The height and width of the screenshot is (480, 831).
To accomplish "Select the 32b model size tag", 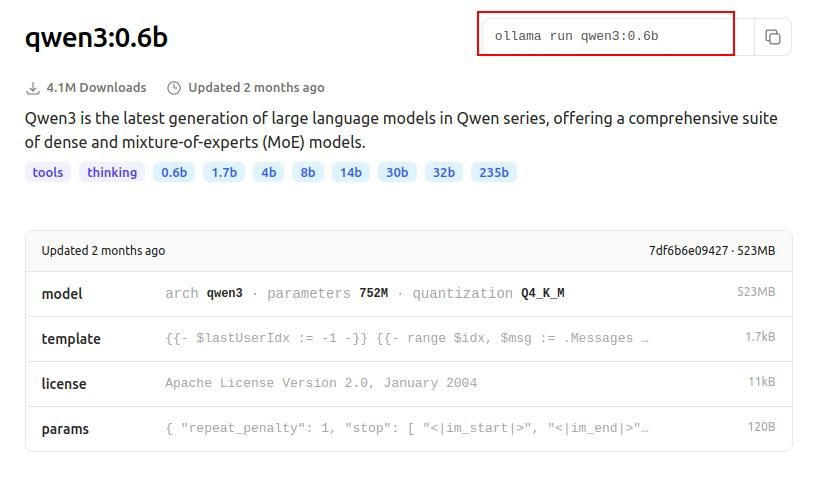I will pyautogui.click(x=444, y=172).
